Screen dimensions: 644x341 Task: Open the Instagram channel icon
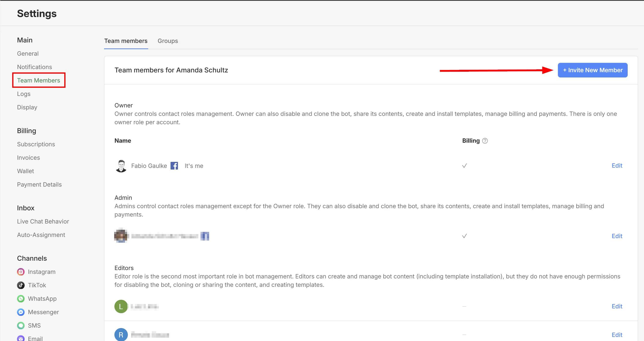(x=21, y=272)
